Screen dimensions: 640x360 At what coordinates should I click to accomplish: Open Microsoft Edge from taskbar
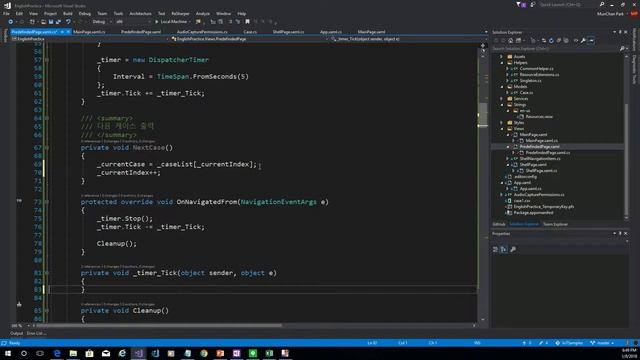point(57,353)
